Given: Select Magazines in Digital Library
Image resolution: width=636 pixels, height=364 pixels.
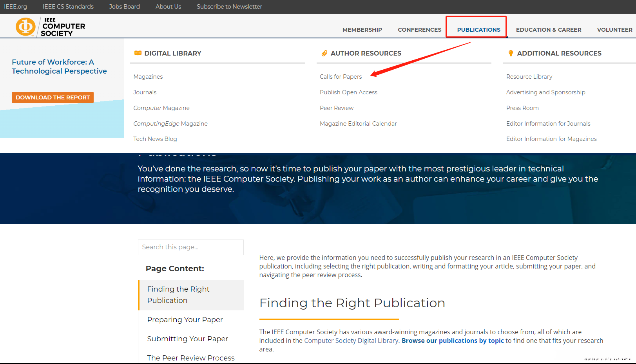Looking at the screenshot, I should (148, 77).
